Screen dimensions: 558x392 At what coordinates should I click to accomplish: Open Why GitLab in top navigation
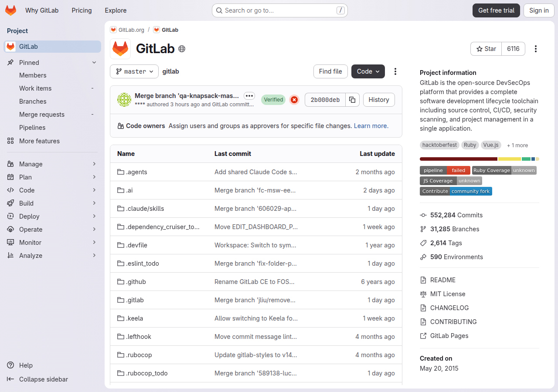[42, 10]
